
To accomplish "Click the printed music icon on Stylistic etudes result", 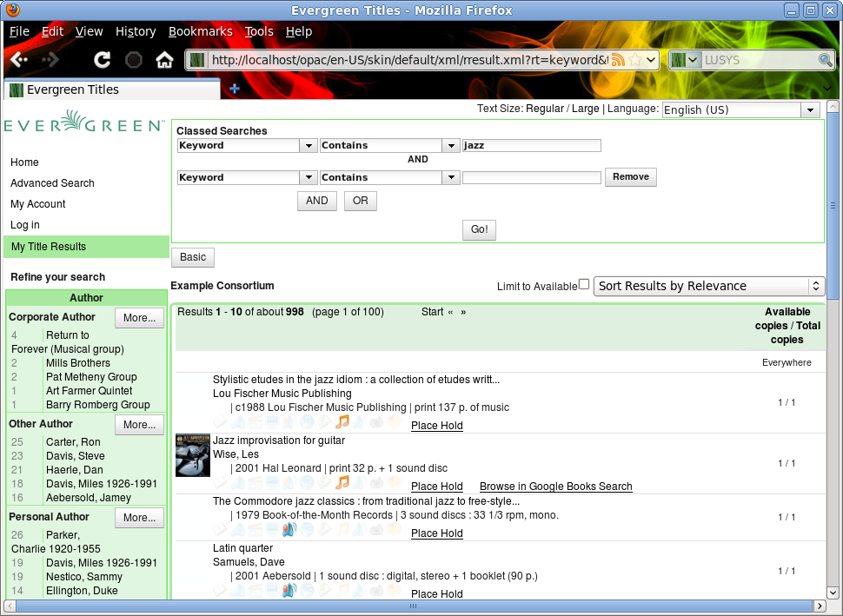I will pyautogui.click(x=342, y=422).
